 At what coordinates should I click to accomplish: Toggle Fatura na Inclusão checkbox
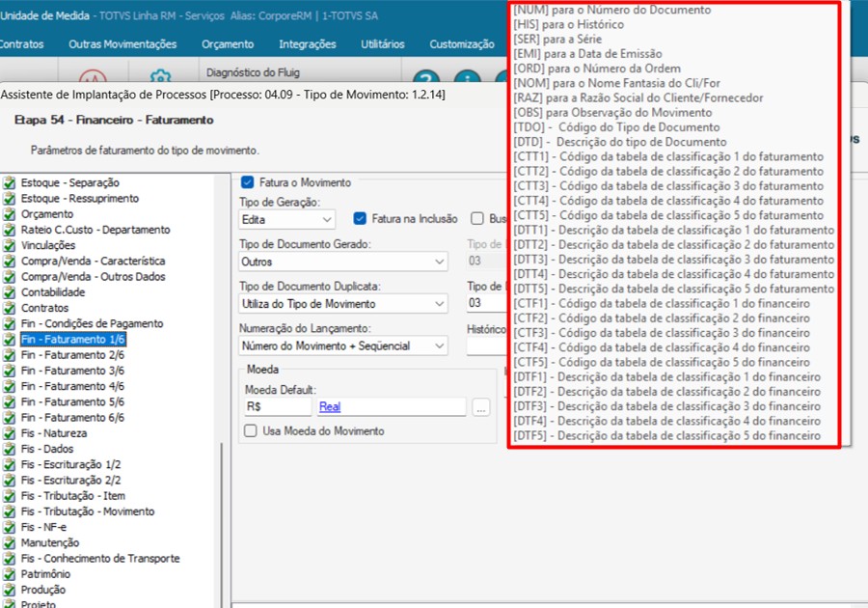point(360,219)
